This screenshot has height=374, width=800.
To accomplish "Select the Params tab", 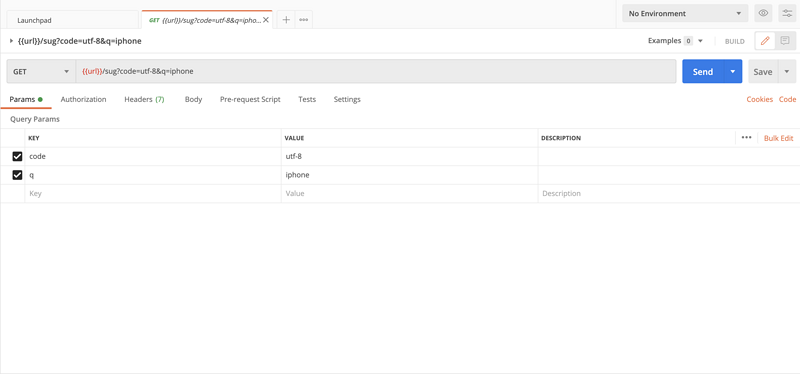I will point(26,99).
